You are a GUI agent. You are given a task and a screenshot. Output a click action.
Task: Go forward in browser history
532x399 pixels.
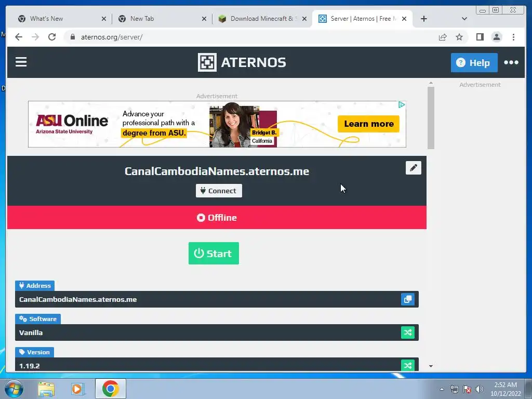(35, 37)
